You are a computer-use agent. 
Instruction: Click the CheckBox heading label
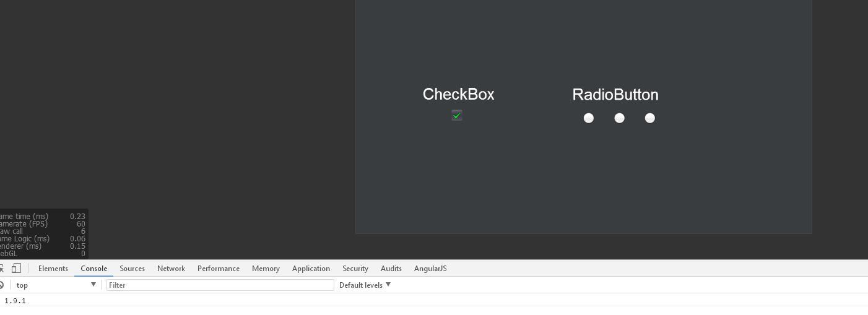point(459,94)
